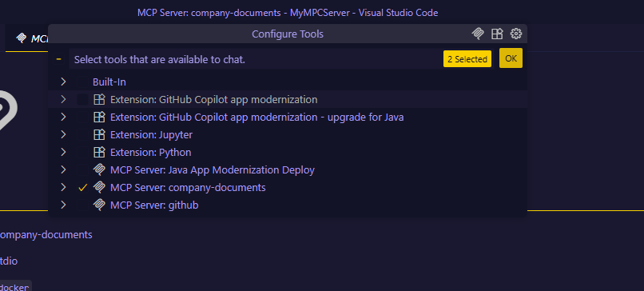
Task: Select MCP Server: github label
Action: pyautogui.click(x=154, y=205)
